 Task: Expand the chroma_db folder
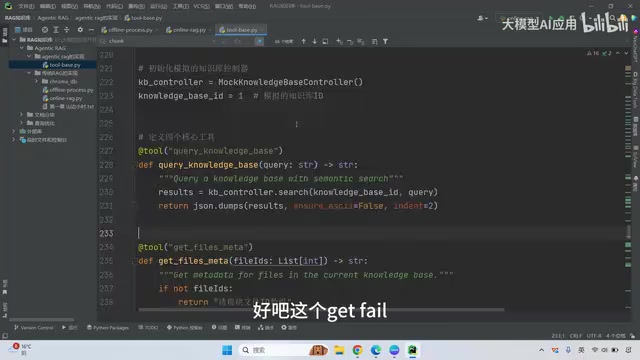pos(36,81)
